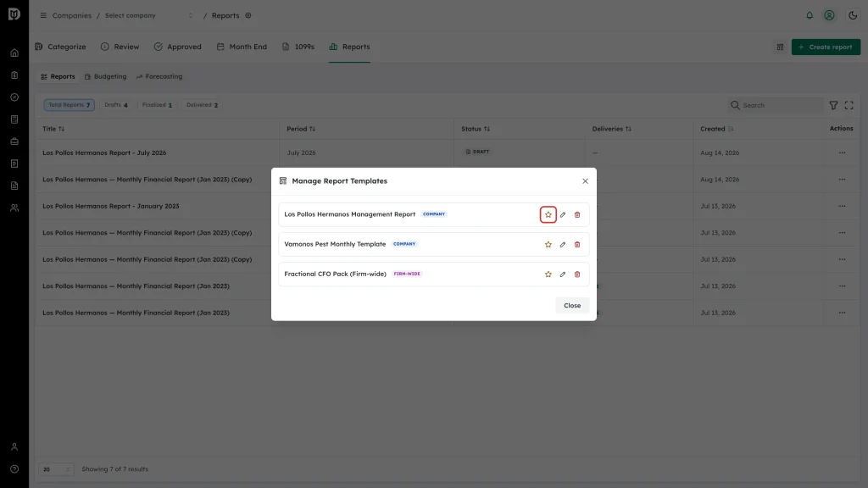Open actions menu for January 2023 report
This screenshot has height=488, width=868.
point(842,206)
